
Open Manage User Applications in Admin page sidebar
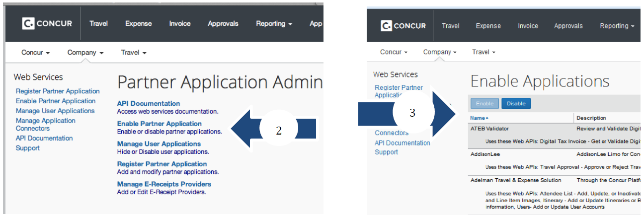[55, 111]
